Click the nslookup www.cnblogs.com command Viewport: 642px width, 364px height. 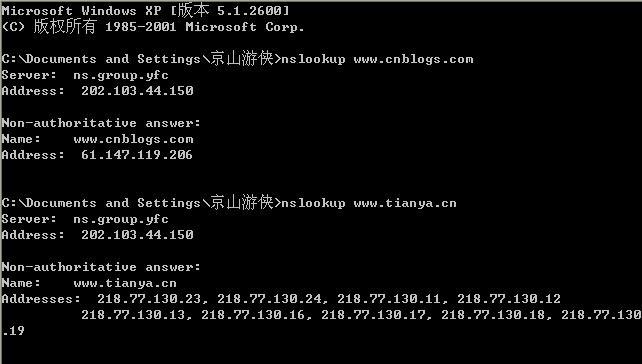click(x=377, y=59)
